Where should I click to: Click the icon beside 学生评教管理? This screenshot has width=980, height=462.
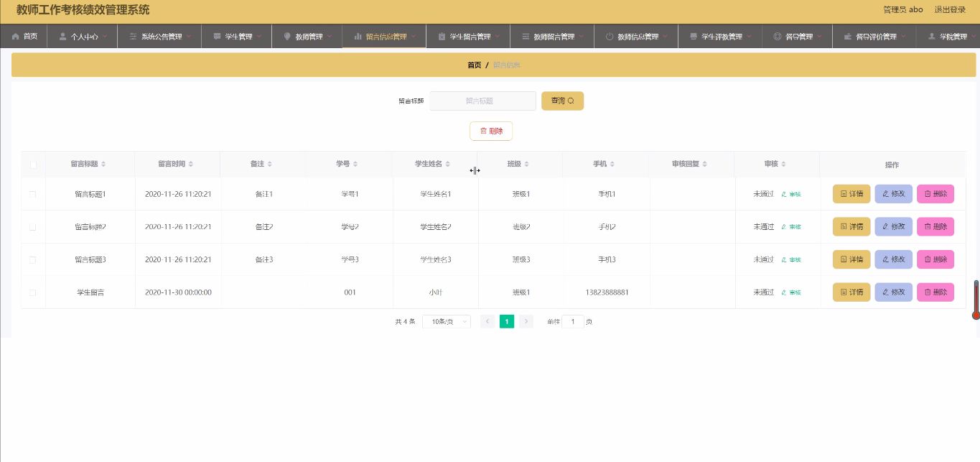click(x=693, y=36)
